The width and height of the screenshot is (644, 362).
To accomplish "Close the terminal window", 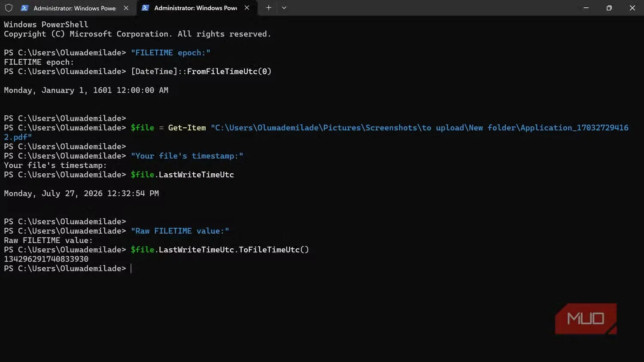I will [632, 8].
